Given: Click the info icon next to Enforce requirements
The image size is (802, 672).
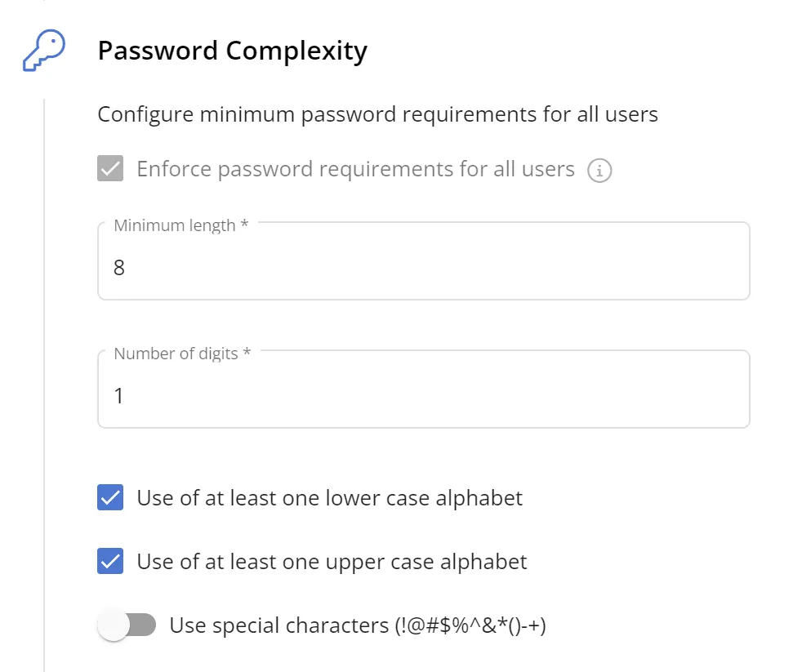Looking at the screenshot, I should (x=600, y=171).
